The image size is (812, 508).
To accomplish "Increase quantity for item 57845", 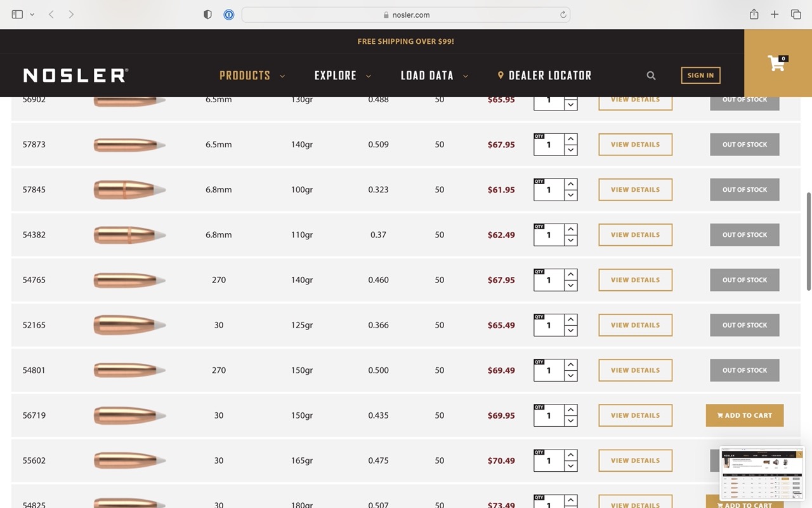I will pyautogui.click(x=571, y=184).
